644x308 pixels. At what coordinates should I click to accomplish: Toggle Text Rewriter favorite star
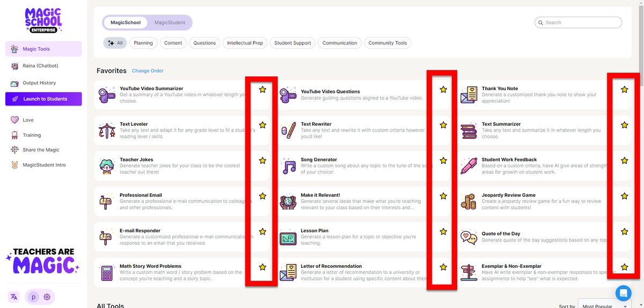click(x=443, y=125)
